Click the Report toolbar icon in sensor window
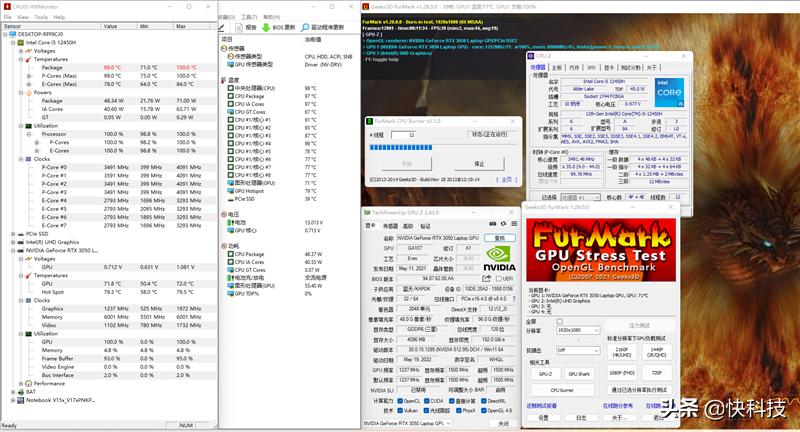The height and width of the screenshot is (432, 800). pyautogui.click(x=239, y=28)
